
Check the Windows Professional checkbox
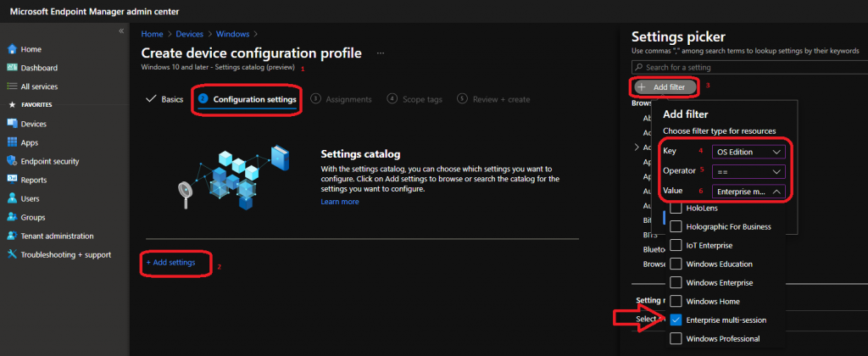coord(676,338)
